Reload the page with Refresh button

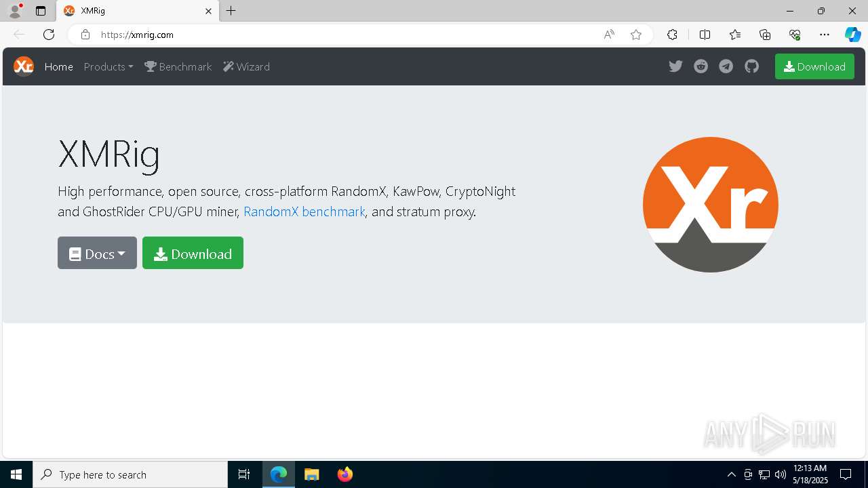coord(49,35)
